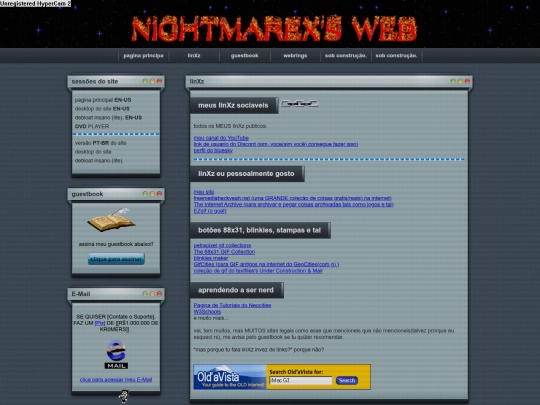Image resolution: width=540 pixels, height=405 pixels.
Task: Open freemediaheckyeah.net link
Action: click(292, 198)
